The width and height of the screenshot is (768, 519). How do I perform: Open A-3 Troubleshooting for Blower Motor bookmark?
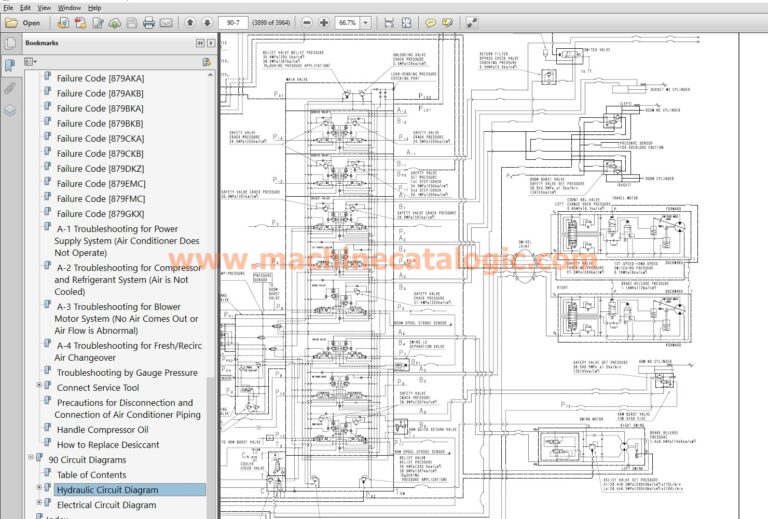tap(126, 319)
